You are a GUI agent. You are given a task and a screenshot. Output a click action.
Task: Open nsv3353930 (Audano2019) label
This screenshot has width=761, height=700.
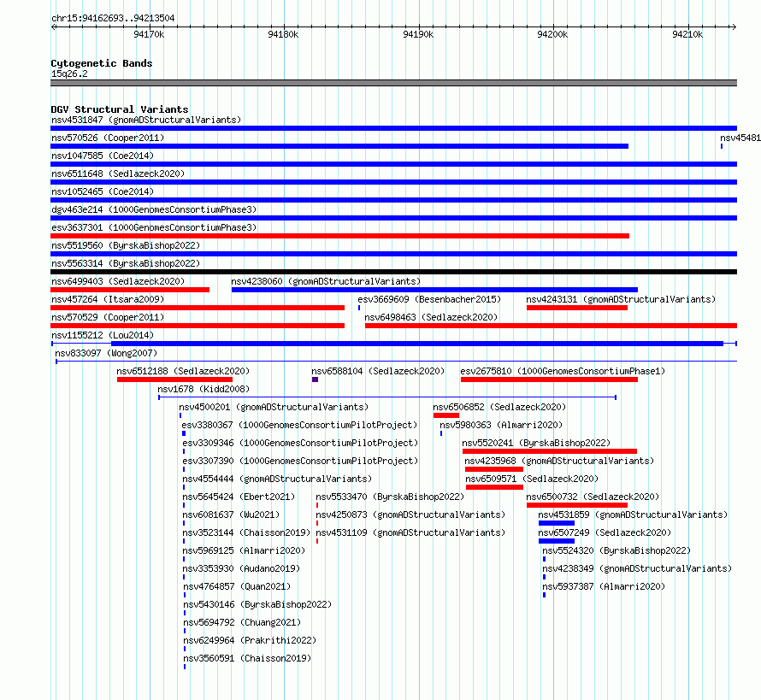pyautogui.click(x=241, y=568)
